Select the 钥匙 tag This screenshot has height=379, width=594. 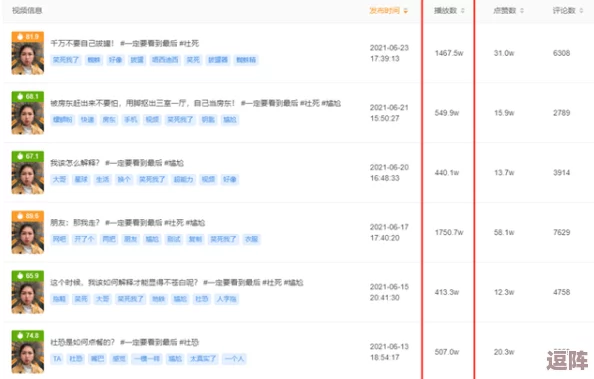click(208, 120)
